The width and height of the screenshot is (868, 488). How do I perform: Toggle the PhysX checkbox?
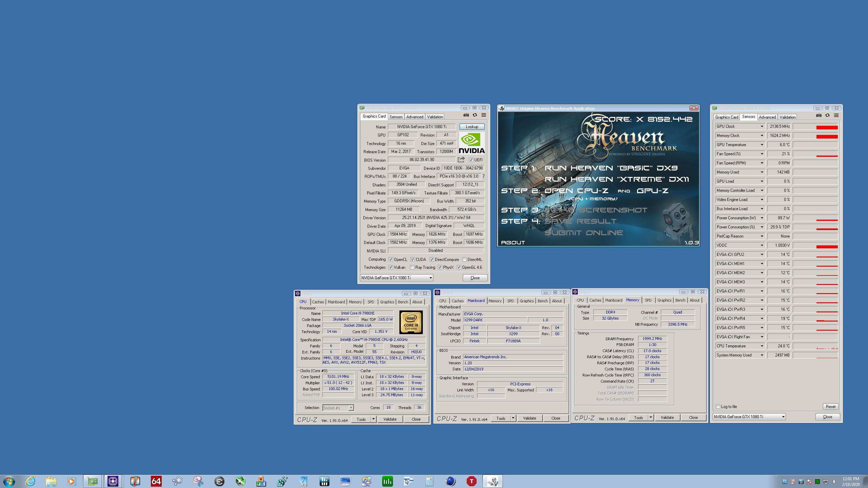coord(440,267)
